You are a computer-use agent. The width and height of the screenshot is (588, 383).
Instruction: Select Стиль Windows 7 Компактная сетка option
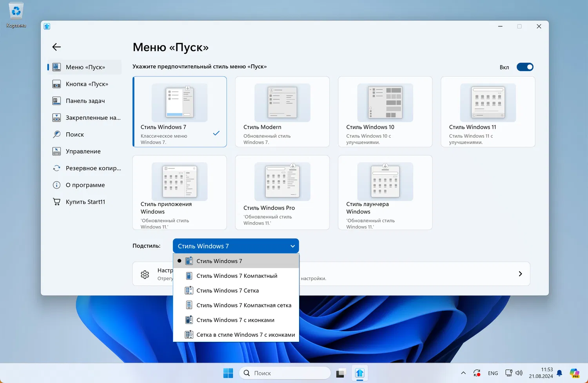(236, 305)
